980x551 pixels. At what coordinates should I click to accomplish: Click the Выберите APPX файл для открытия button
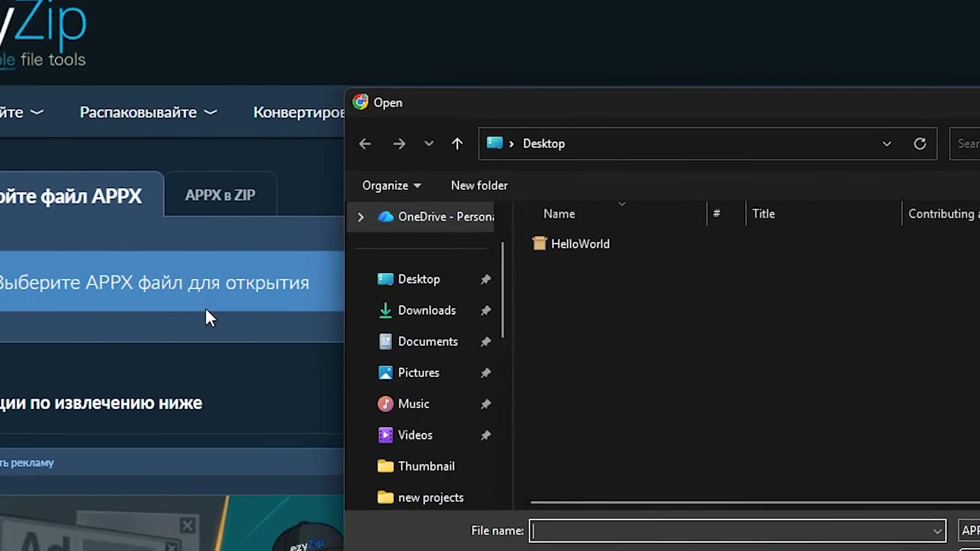pyautogui.click(x=172, y=282)
